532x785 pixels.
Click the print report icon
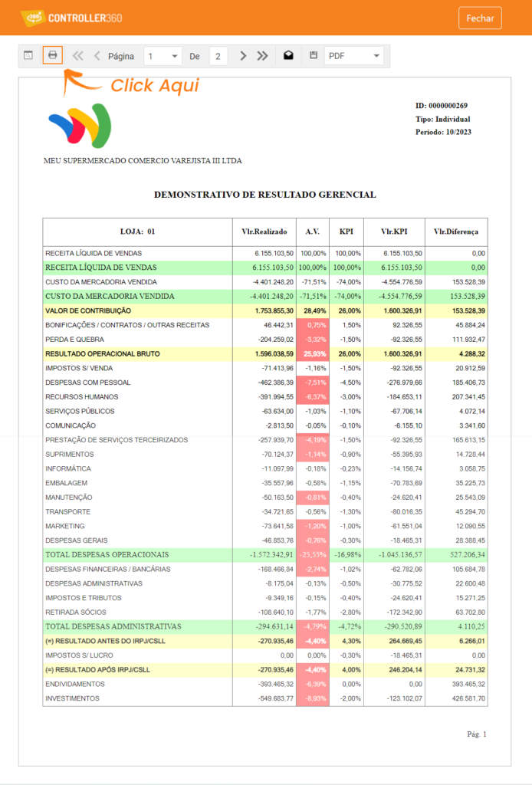[x=53, y=55]
